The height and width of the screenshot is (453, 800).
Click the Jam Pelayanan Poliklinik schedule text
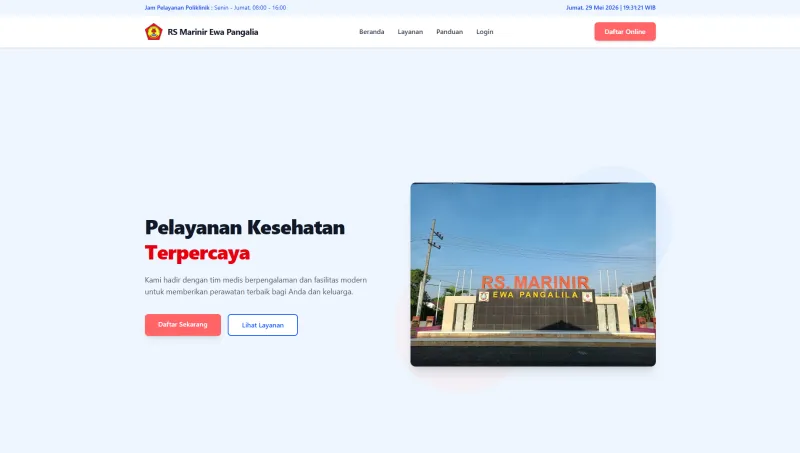click(x=215, y=8)
